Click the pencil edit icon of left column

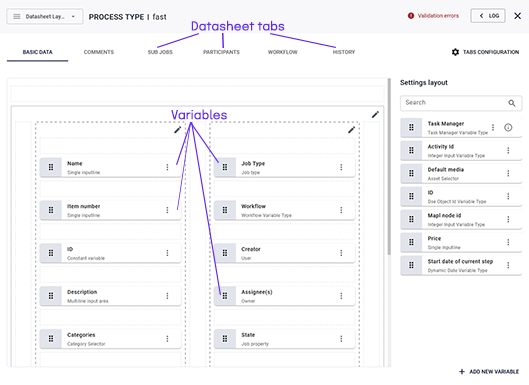pyautogui.click(x=177, y=130)
